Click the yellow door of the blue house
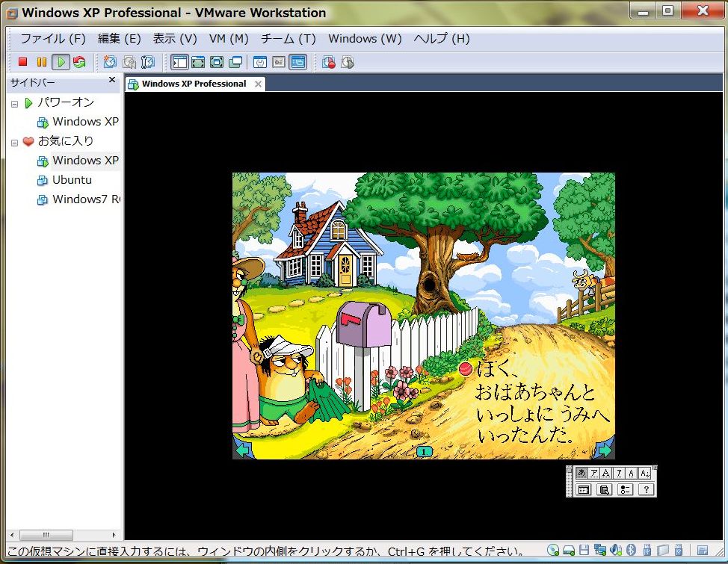Image resolution: width=728 pixels, height=564 pixels. click(345, 270)
